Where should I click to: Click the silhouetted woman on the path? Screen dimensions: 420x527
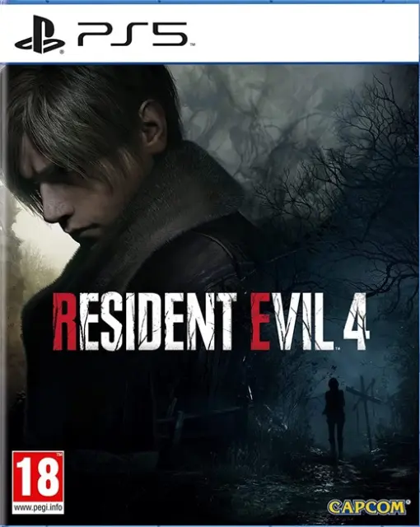pos(334,416)
